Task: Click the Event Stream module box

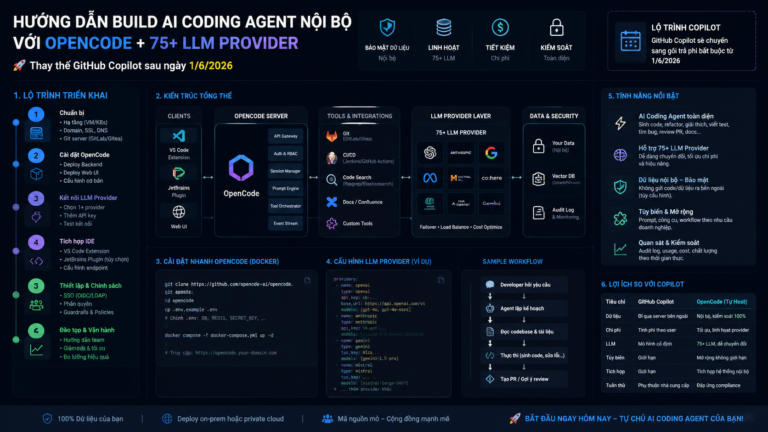Action: [x=286, y=223]
